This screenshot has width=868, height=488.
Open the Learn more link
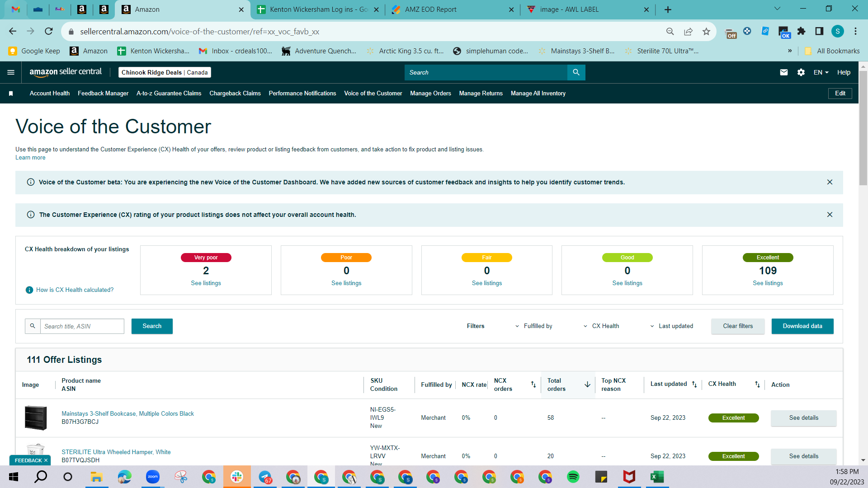[30, 158]
